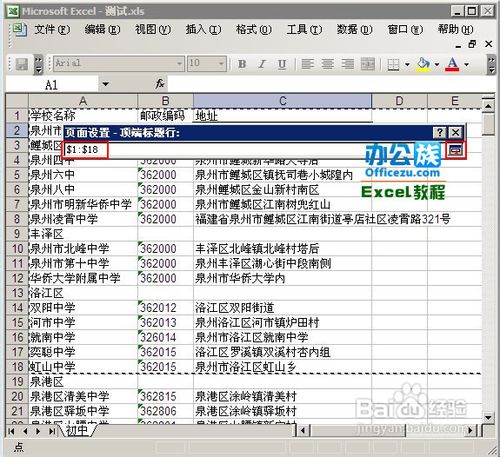Apply the red font color
Viewport: 500px width, 457px height.
coord(452,64)
